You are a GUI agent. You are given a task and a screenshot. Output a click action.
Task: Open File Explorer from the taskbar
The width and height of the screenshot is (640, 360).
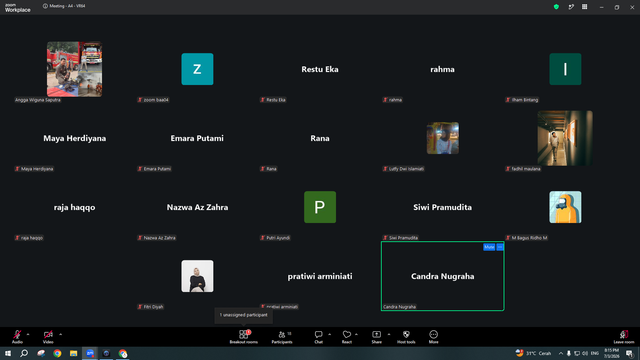click(73, 353)
